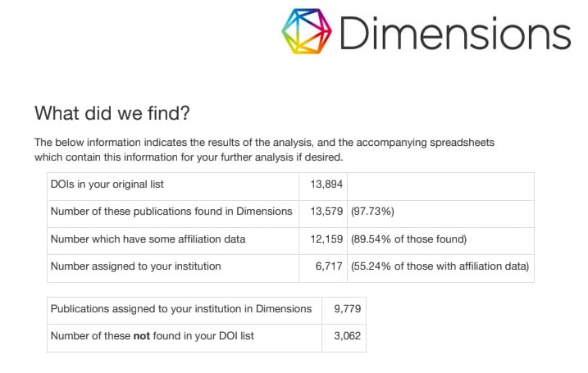
Task: Click the 3,062 value cell
Action: [x=347, y=336]
